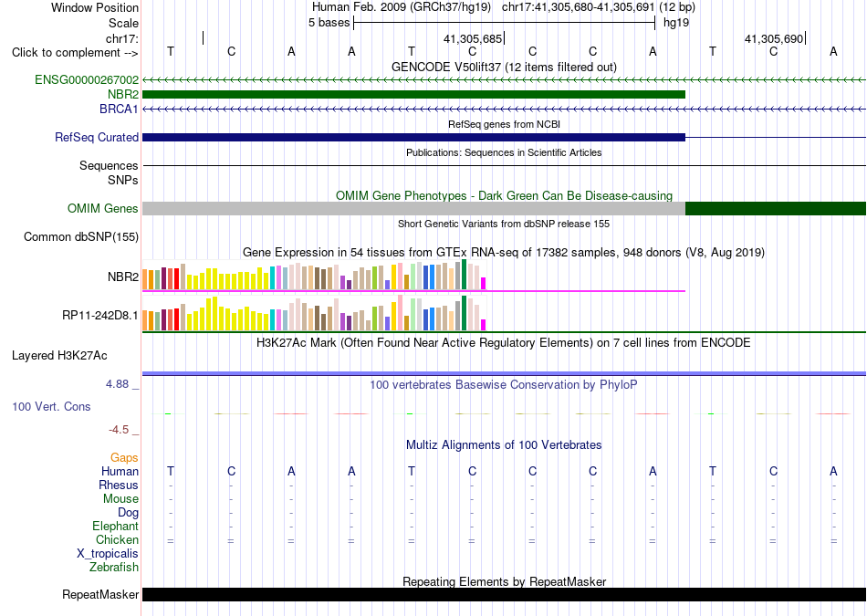This screenshot has width=867, height=616.
Task: Open the RP11-242D8.1 expression label
Action: (100, 316)
